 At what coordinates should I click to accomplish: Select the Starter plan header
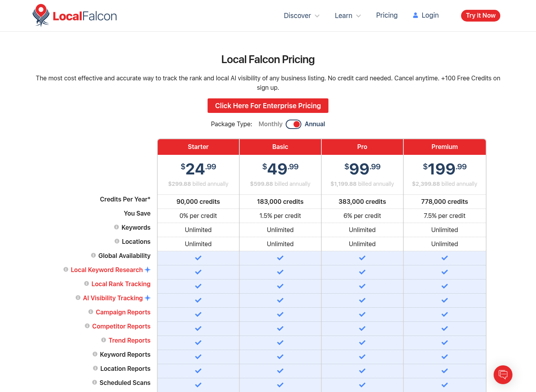click(198, 147)
